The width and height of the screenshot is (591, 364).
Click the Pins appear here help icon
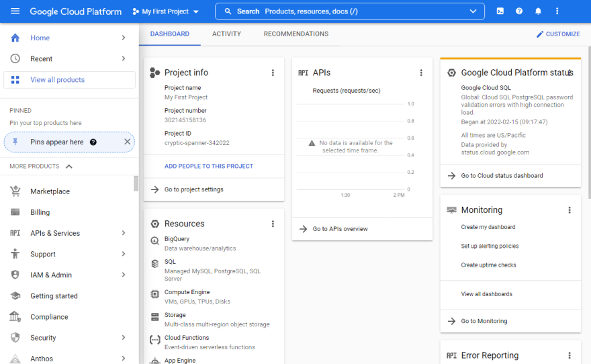(x=93, y=142)
